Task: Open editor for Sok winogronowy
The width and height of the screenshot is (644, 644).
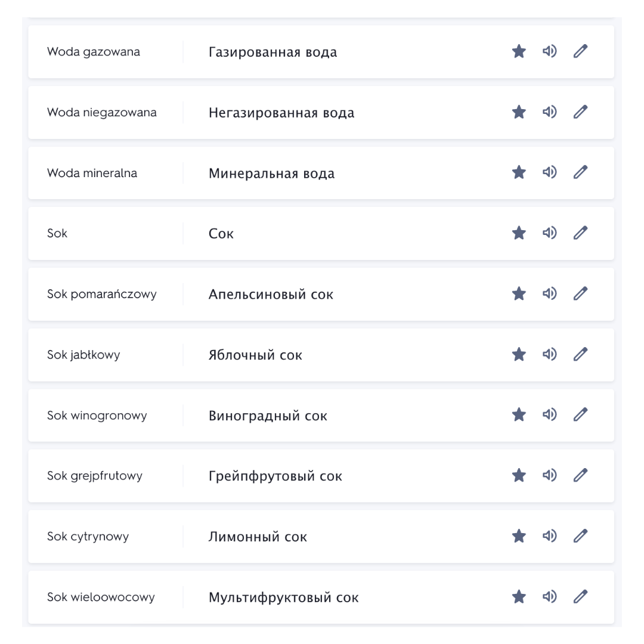Action: 580,414
